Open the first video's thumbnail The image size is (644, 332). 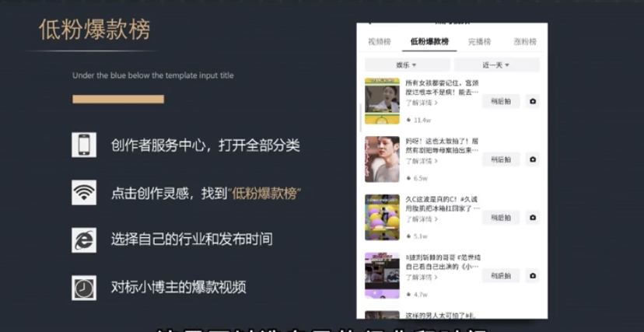tap(382, 101)
